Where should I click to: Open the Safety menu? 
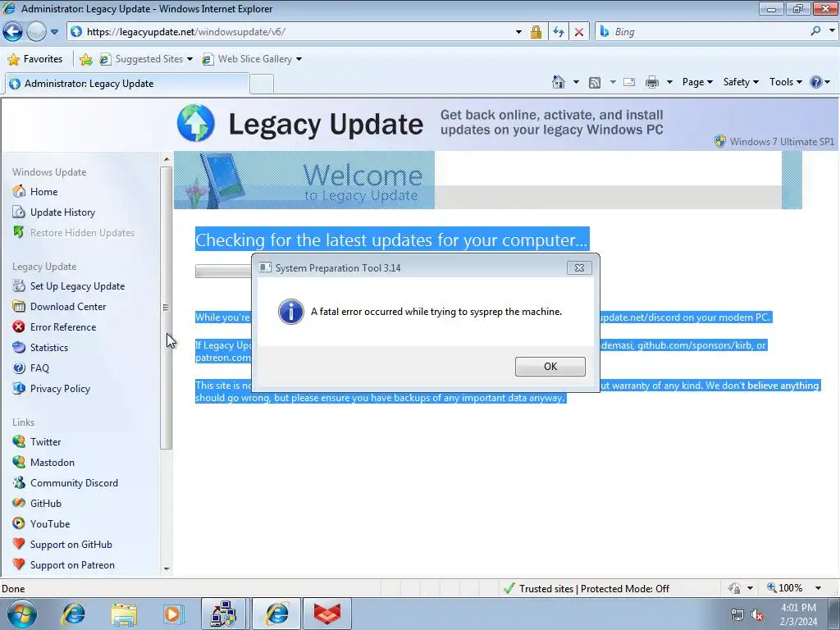741,82
